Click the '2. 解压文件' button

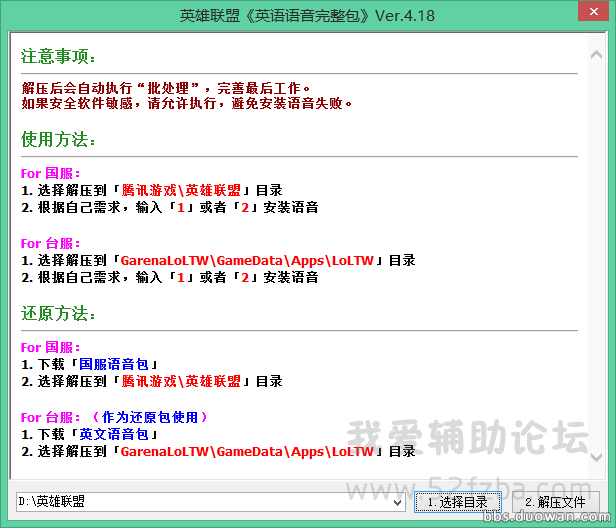[556, 502]
